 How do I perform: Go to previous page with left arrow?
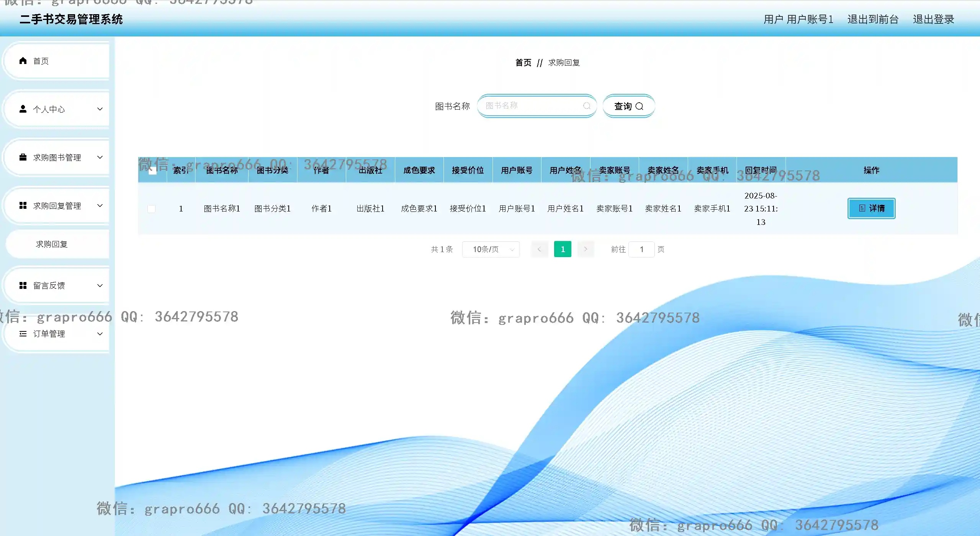click(539, 249)
